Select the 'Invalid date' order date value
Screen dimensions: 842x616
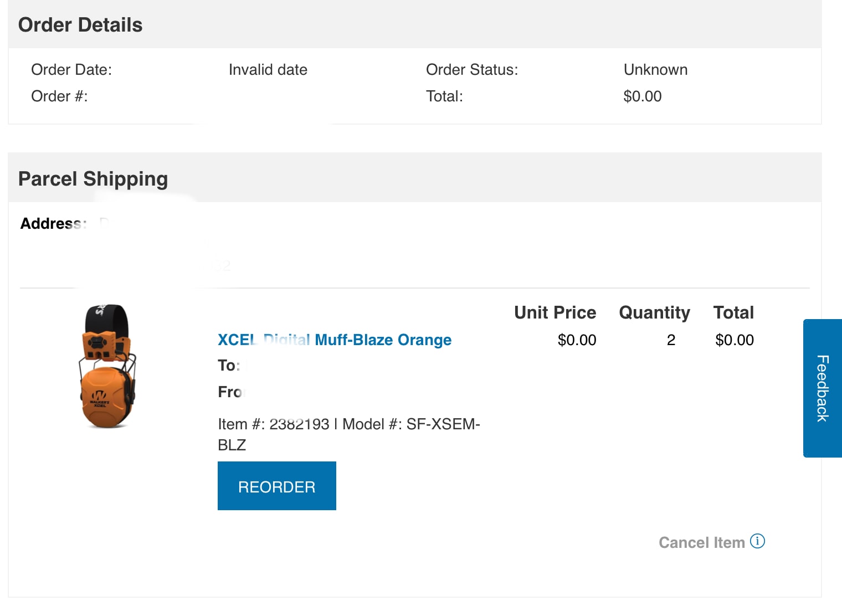(268, 70)
